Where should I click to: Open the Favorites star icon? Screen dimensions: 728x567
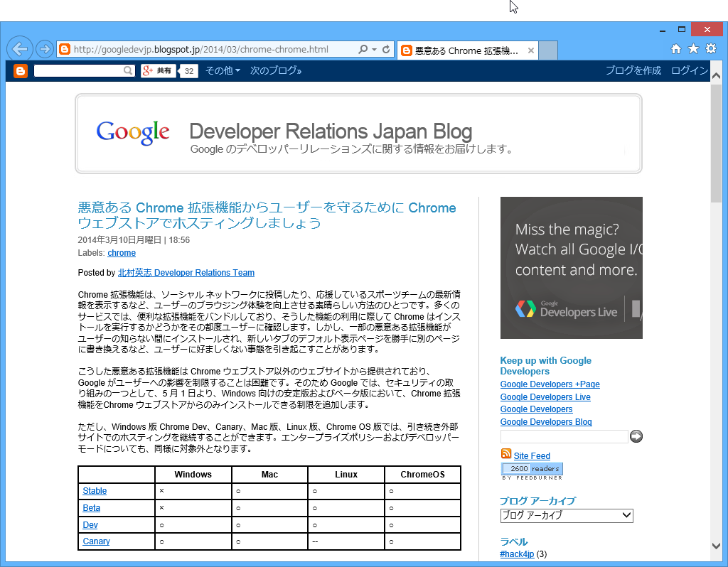(x=692, y=50)
